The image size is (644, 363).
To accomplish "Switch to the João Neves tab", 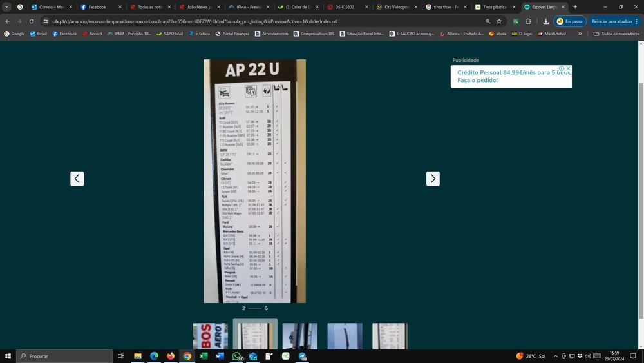I will pyautogui.click(x=199, y=7).
